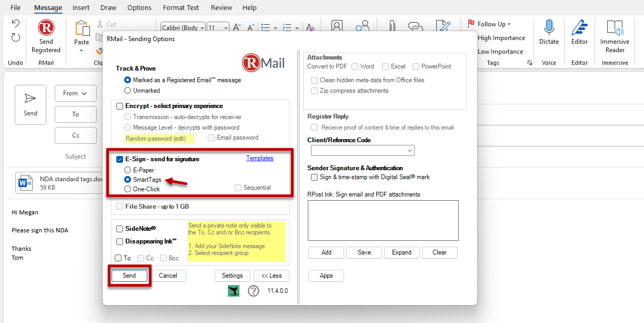Click the Signature pen icon

(x=444, y=27)
